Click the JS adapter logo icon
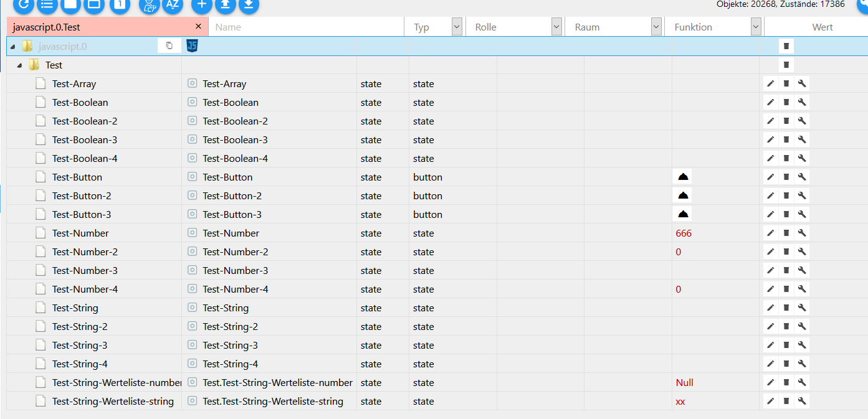This screenshot has height=419, width=868. pos(193,45)
